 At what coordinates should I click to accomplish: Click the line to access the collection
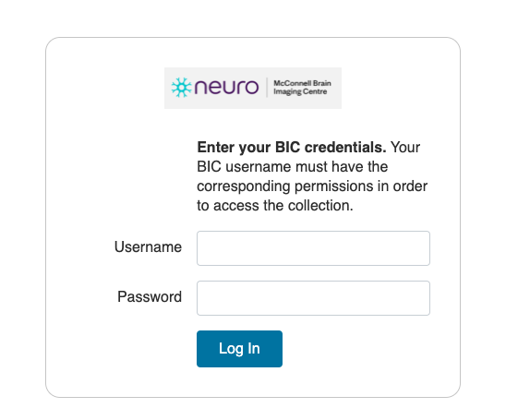click(275, 206)
